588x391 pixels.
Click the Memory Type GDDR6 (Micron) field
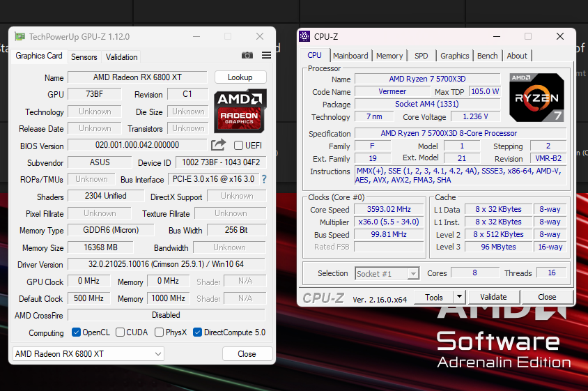pyautogui.click(x=111, y=230)
